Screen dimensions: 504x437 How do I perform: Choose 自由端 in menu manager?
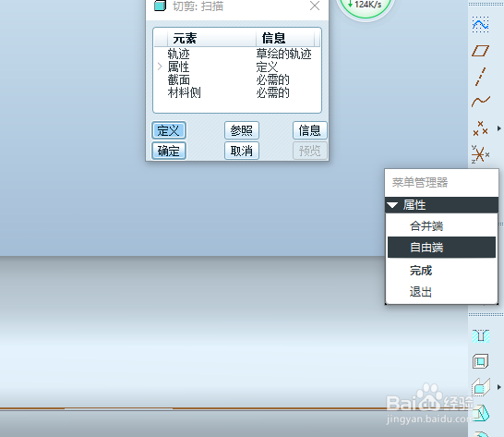441,247
